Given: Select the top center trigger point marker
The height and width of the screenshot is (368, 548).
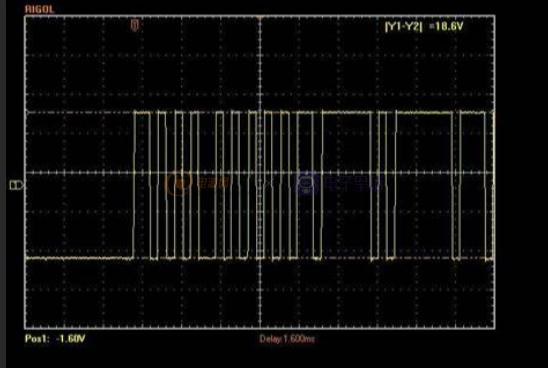Looking at the screenshot, I should pyautogui.click(x=260, y=17).
